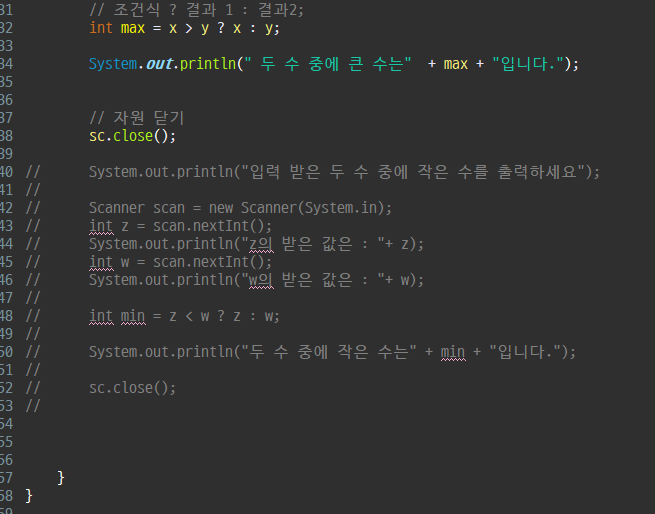Click the println with "두 수 중에 작은 수는"
Screen dimensions: 655x514
click(x=332, y=352)
